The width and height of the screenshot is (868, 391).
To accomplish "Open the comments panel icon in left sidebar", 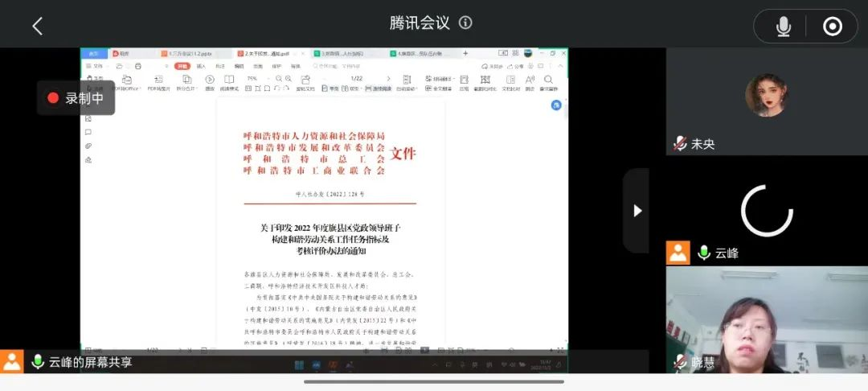I will coord(88,132).
